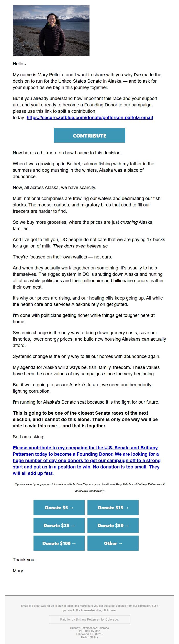Click the Donate $25 button
Viewport: 179px width, 644px height.
click(59, 525)
